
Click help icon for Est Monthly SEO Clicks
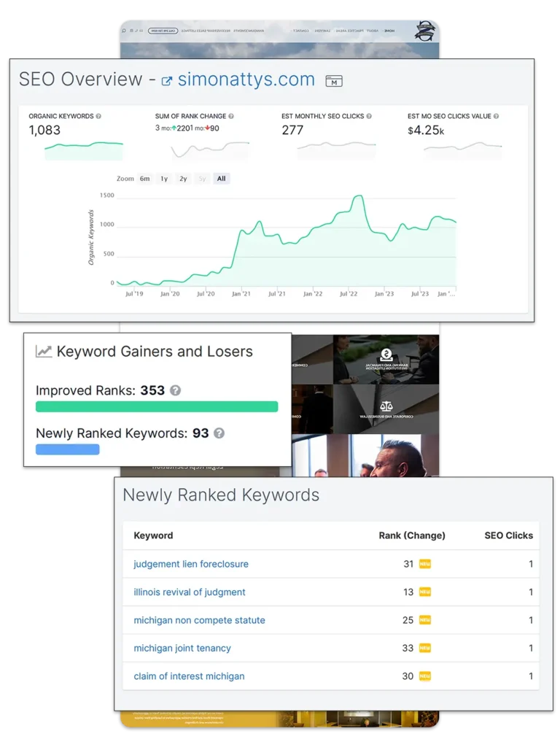[x=370, y=116]
